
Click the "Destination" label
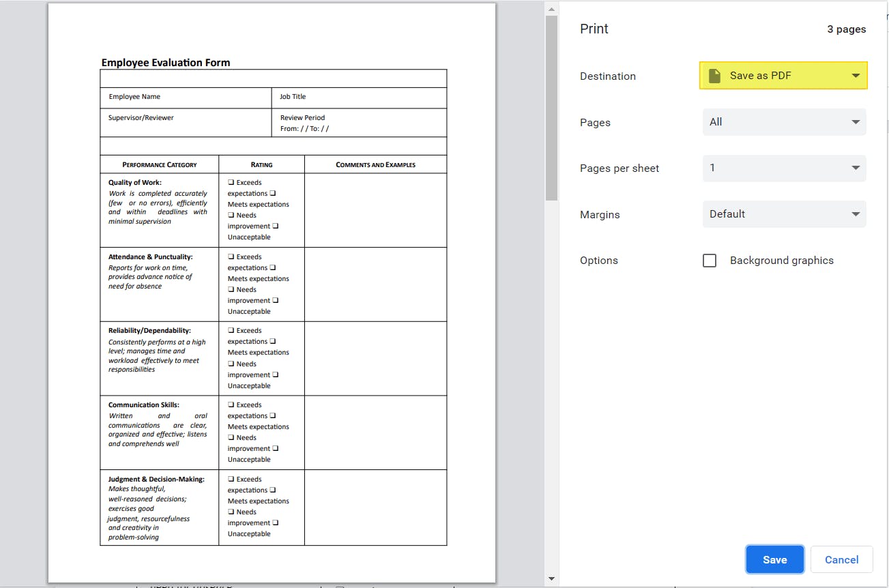608,76
